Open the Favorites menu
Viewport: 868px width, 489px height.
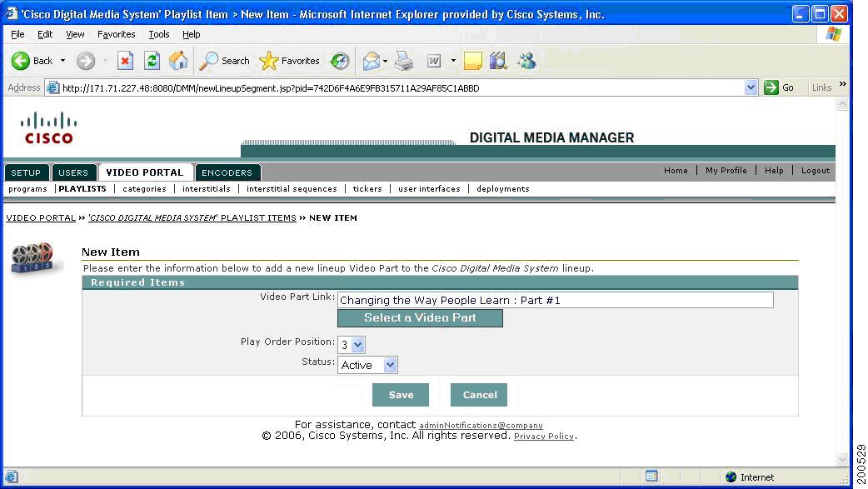116,34
